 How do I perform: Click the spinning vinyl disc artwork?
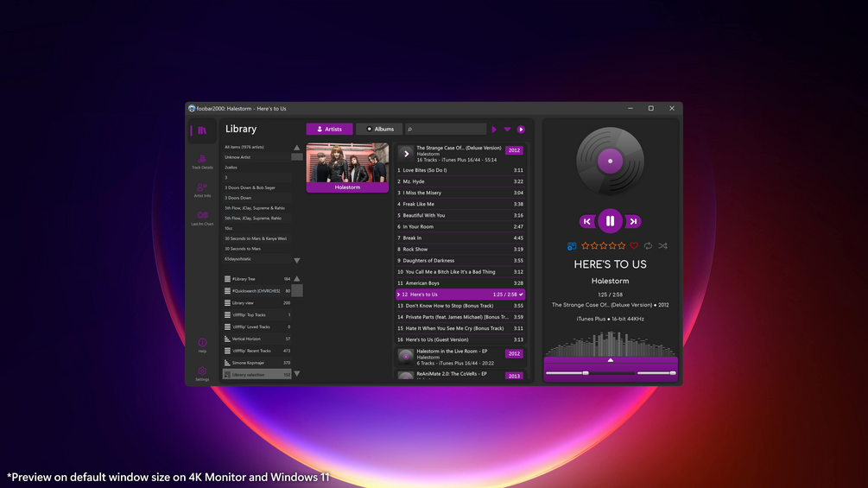pos(610,161)
